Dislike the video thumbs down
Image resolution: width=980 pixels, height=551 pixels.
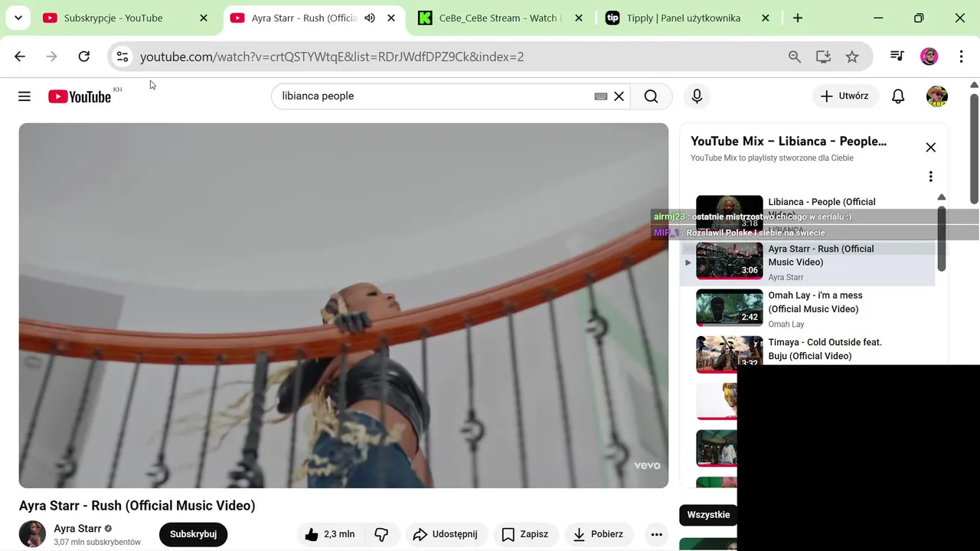[381, 534]
